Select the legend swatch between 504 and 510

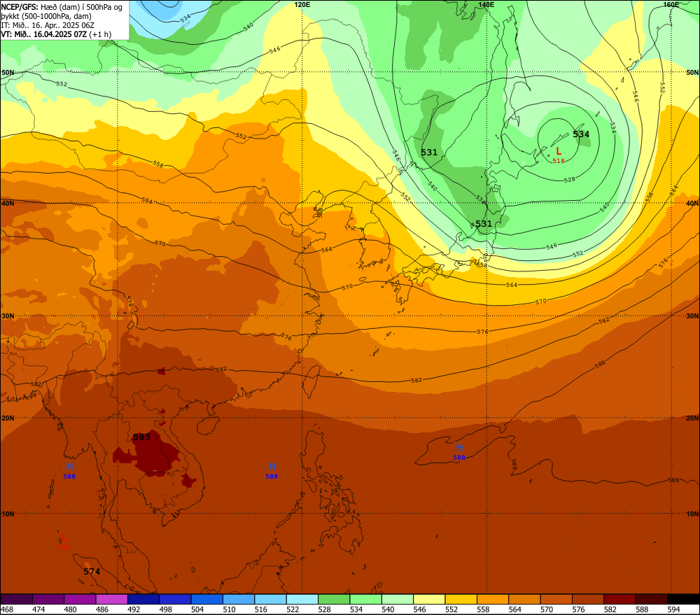206,599
